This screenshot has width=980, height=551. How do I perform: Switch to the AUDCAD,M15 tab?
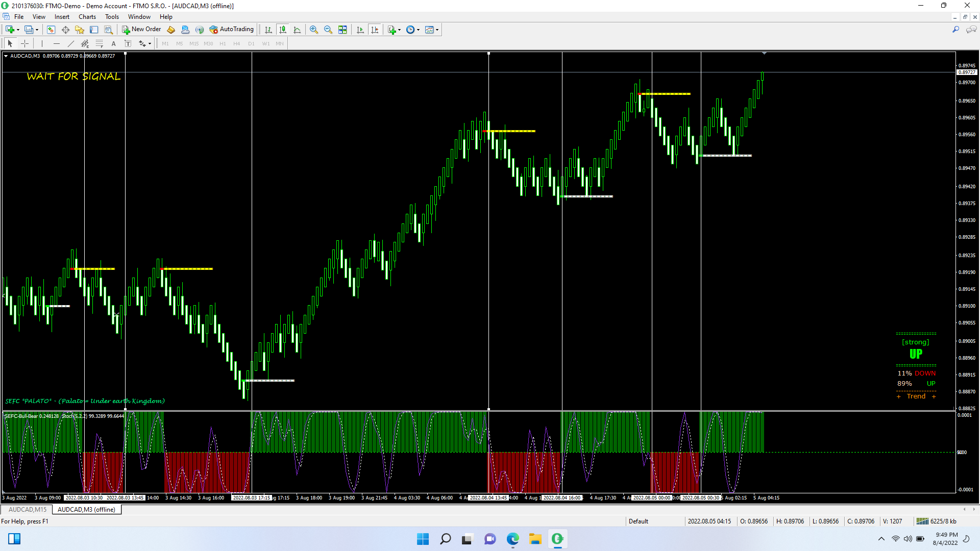coord(28,509)
